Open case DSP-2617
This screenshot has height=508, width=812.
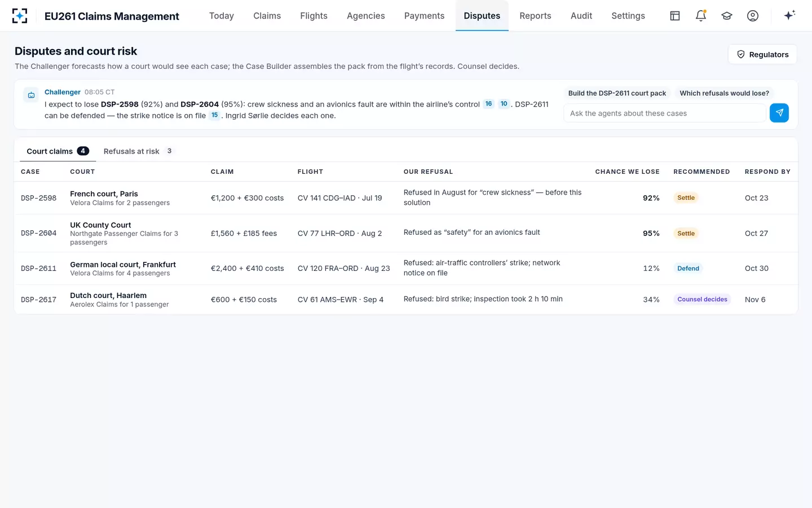(x=39, y=299)
